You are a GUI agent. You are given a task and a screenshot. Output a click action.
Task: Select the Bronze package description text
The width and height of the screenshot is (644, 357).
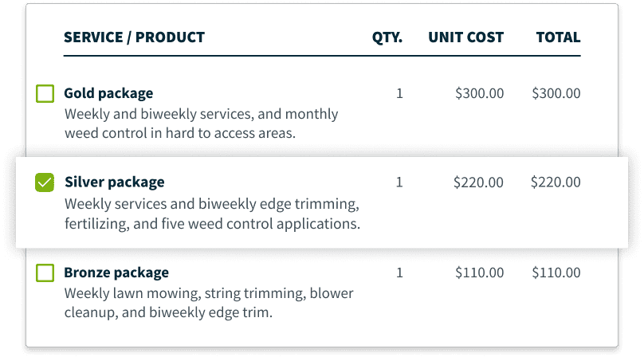[x=209, y=303]
